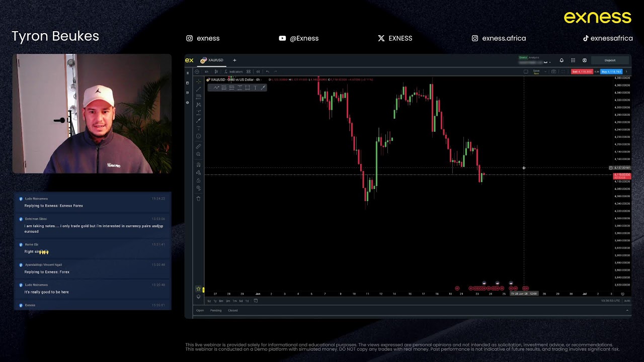The height and width of the screenshot is (362, 644).
Task: Save the chart layout
Action: [536, 72]
